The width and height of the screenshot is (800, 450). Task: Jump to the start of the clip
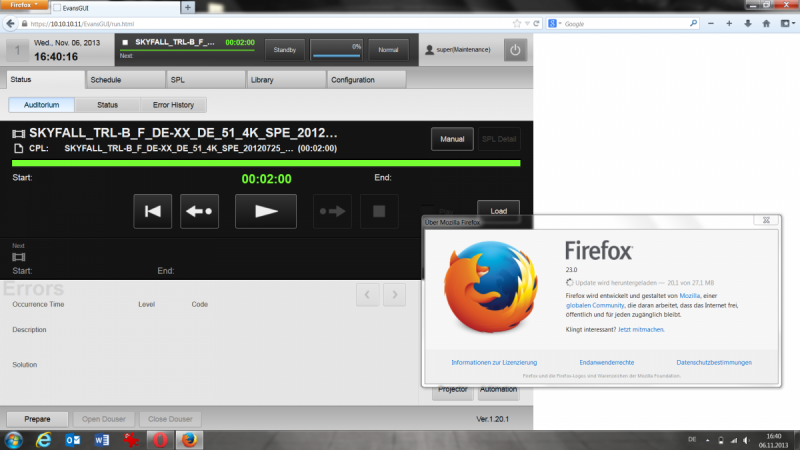152,211
